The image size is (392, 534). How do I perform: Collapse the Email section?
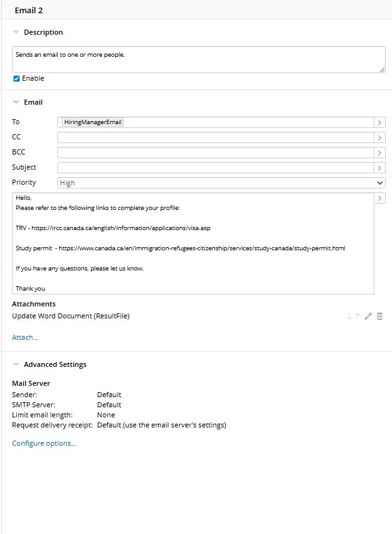click(x=16, y=102)
